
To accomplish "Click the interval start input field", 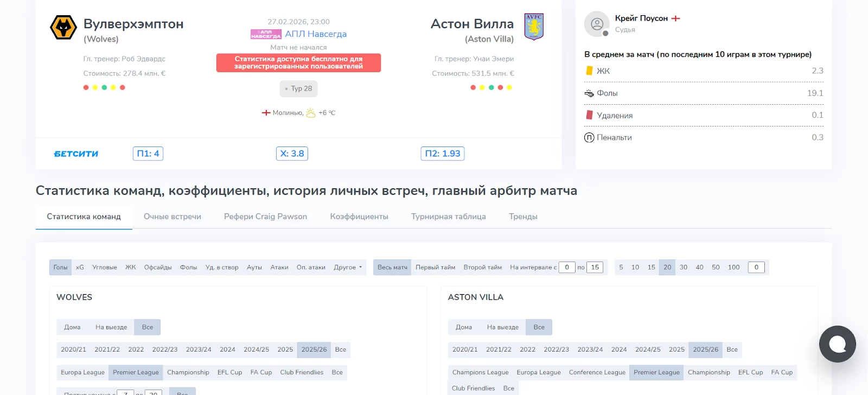I will [x=566, y=267].
